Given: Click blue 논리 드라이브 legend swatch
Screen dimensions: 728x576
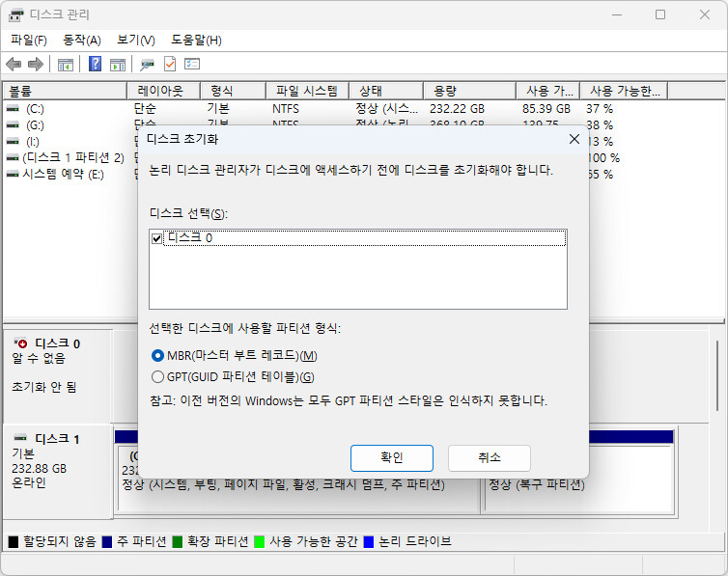Looking at the screenshot, I should (x=369, y=541).
